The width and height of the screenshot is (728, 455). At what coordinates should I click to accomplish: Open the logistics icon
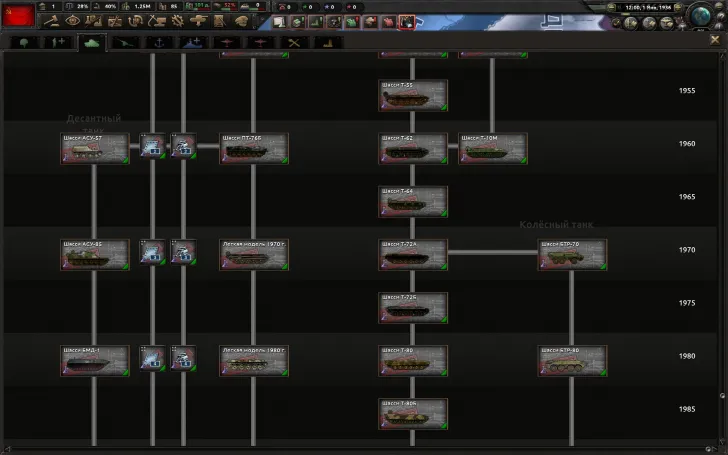tap(220, 21)
